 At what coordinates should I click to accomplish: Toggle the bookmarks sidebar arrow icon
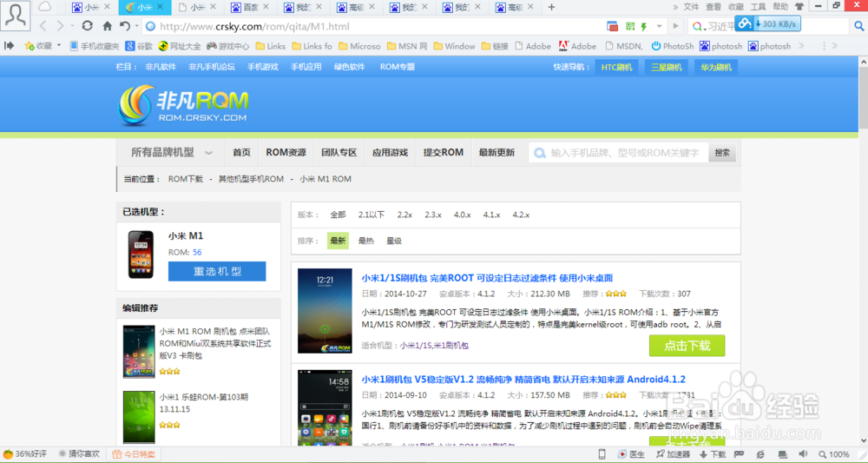coord(10,46)
